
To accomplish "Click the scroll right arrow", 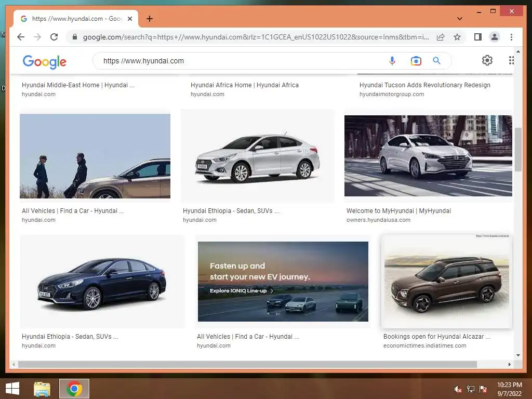I will pyautogui.click(x=509, y=364).
